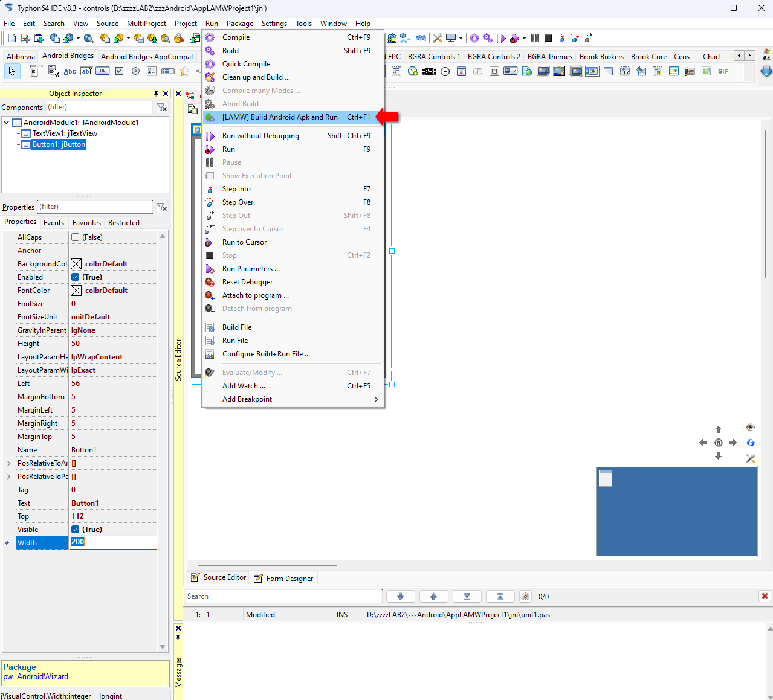This screenshot has width=773, height=700.
Task: Click the purple gear compile toolbar icon
Action: click(x=474, y=38)
